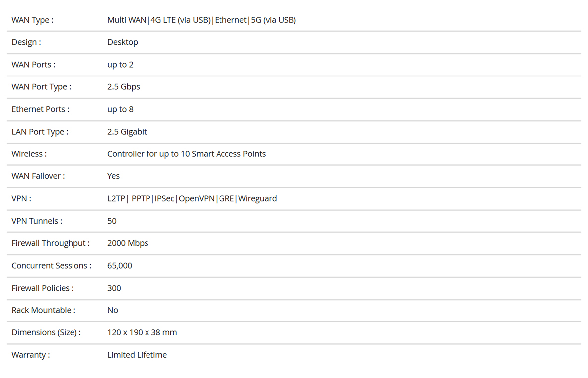Viewport: 588px width, 378px height.
Task: Select the Multi WAN 4G LTE value text
Action: coord(201,20)
